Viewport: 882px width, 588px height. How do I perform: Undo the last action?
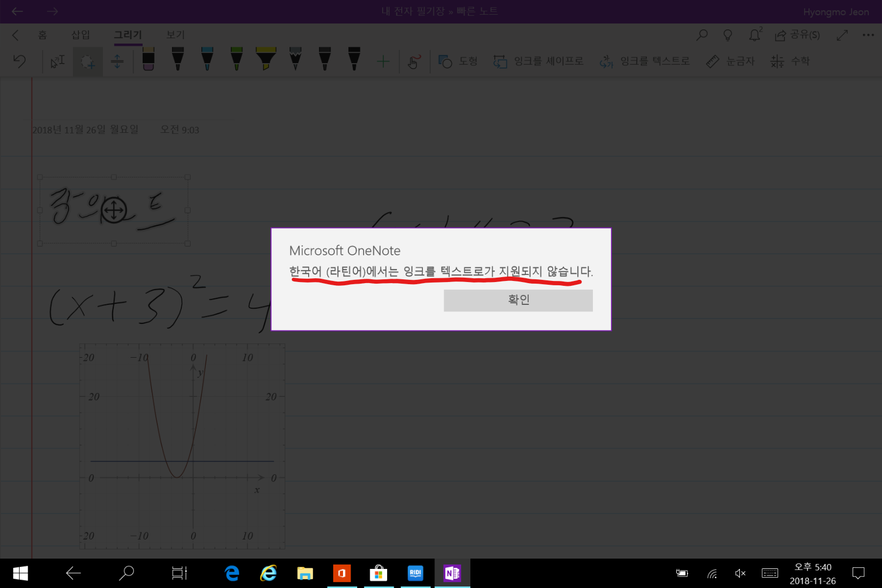coord(20,61)
